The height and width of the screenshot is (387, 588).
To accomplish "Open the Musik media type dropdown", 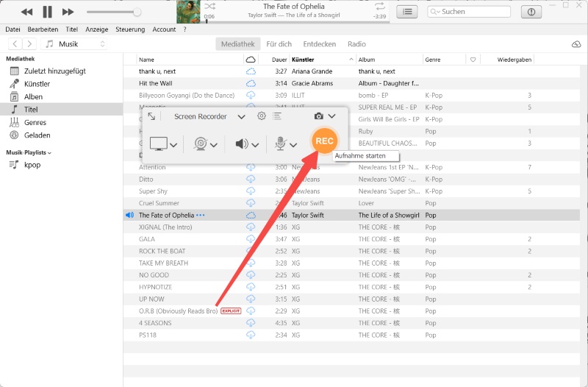I will click(x=74, y=44).
